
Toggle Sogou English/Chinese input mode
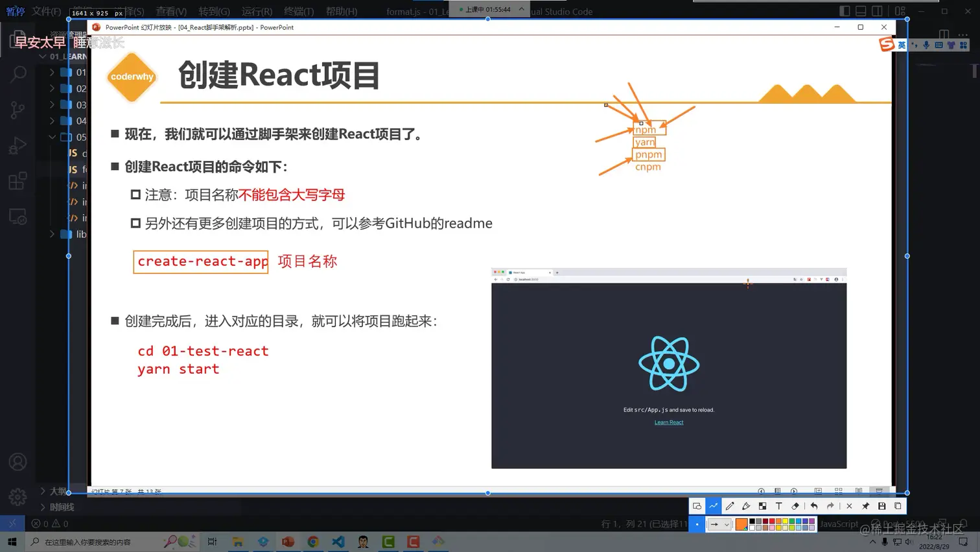tap(902, 45)
